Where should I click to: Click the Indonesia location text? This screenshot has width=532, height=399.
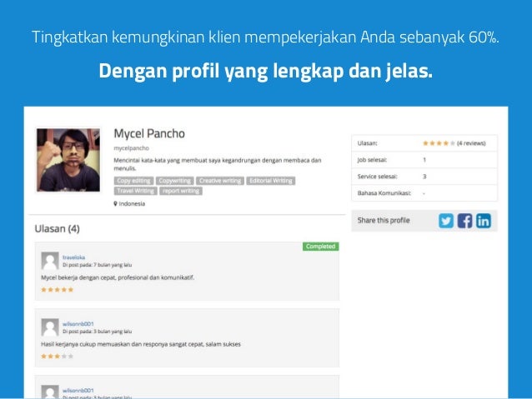pyautogui.click(x=132, y=204)
